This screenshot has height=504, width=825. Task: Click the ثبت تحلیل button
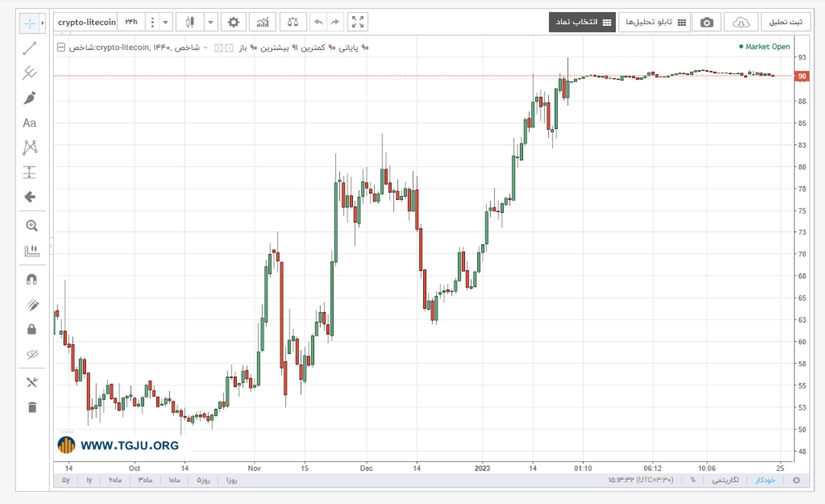[786, 22]
